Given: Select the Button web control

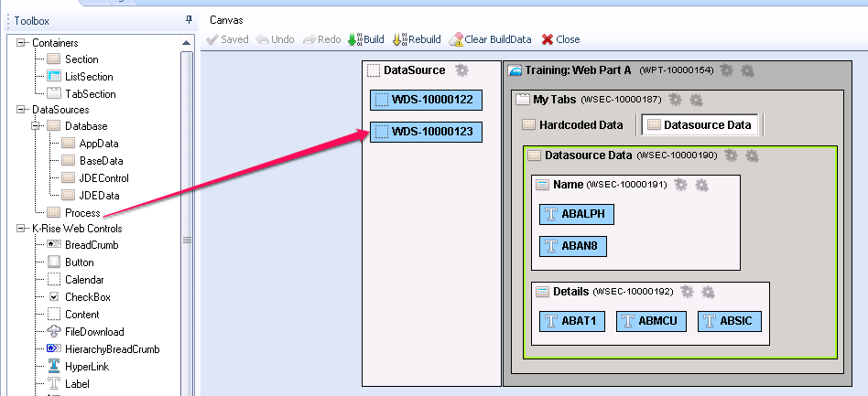Looking at the screenshot, I should (x=71, y=262).
